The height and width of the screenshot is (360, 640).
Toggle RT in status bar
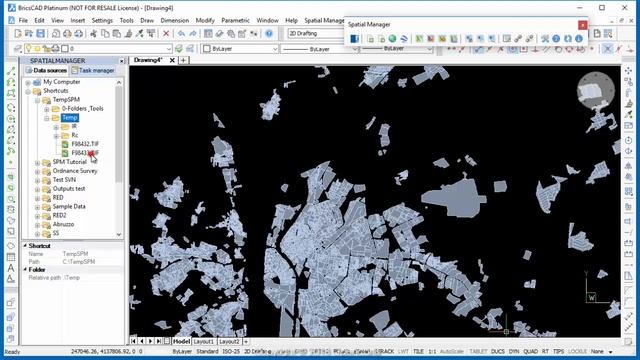click(x=545, y=351)
